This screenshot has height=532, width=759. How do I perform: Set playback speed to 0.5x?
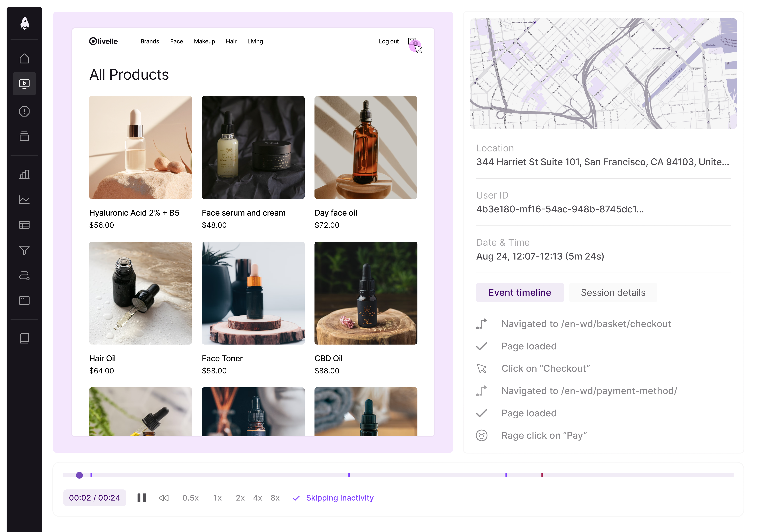190,498
